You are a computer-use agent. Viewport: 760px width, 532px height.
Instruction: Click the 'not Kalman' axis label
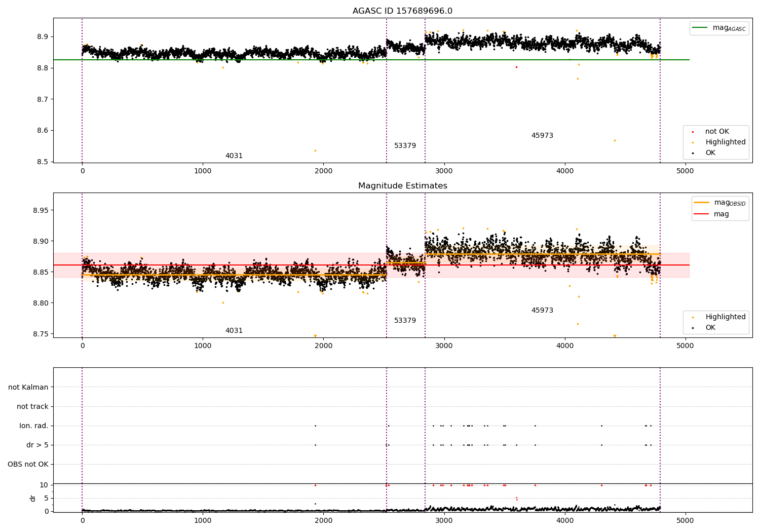(x=28, y=388)
